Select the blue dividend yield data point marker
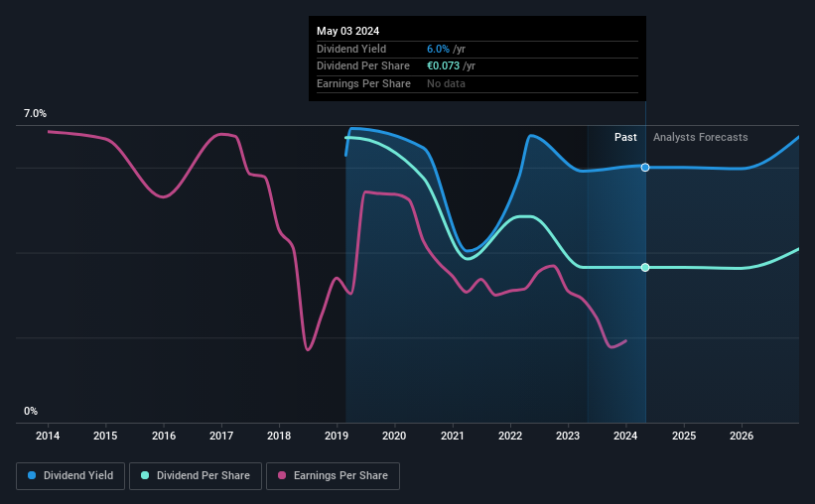The width and height of the screenshot is (815, 504). pyautogui.click(x=645, y=168)
